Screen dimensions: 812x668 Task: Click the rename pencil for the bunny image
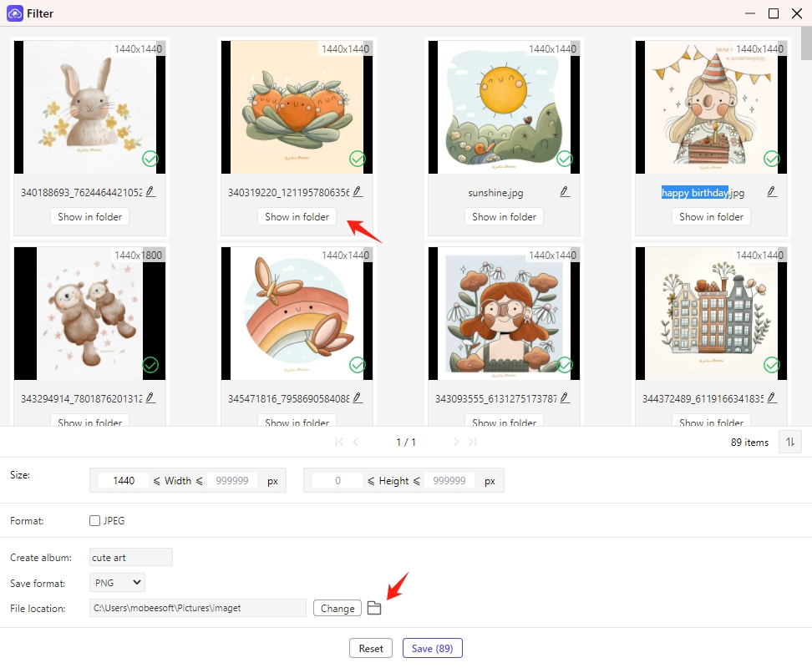click(150, 192)
